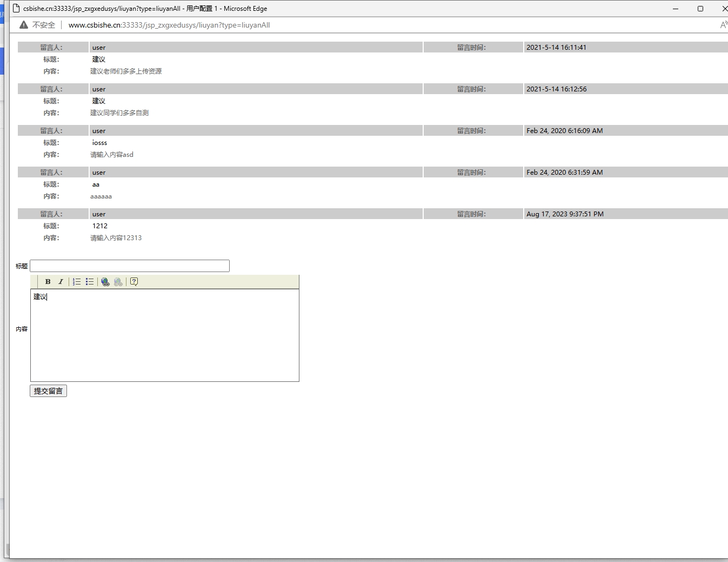
Task: Click the page document icon in title bar
Action: tap(16, 8)
